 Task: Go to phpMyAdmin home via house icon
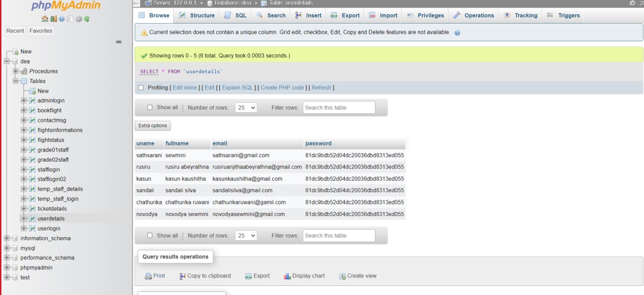tap(45, 19)
